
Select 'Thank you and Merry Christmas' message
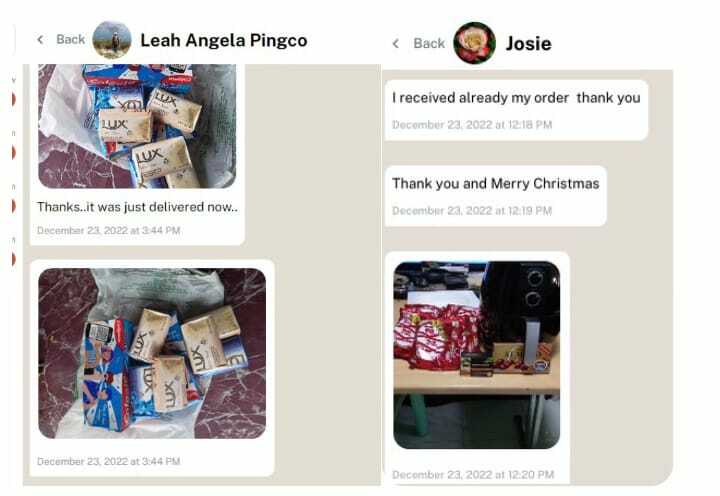(x=495, y=184)
